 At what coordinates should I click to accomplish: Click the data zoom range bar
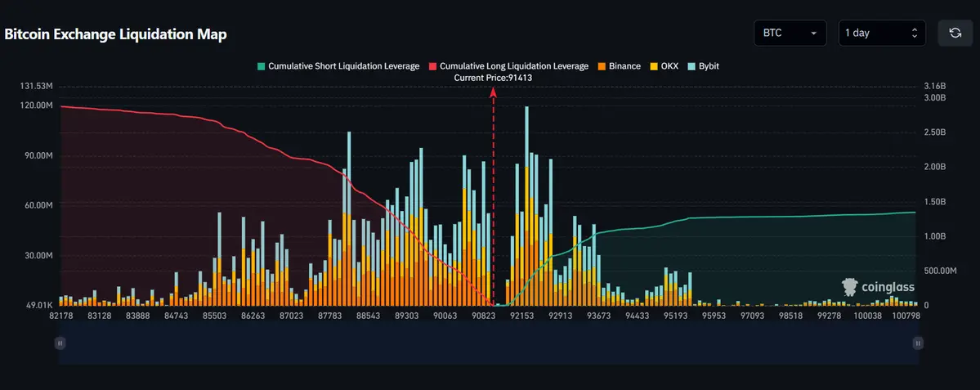[x=489, y=343]
